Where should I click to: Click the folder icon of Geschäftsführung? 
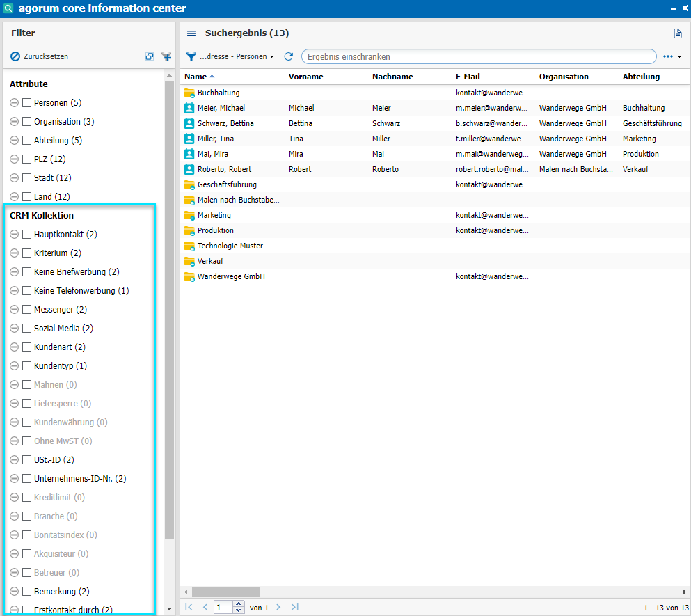pos(189,184)
